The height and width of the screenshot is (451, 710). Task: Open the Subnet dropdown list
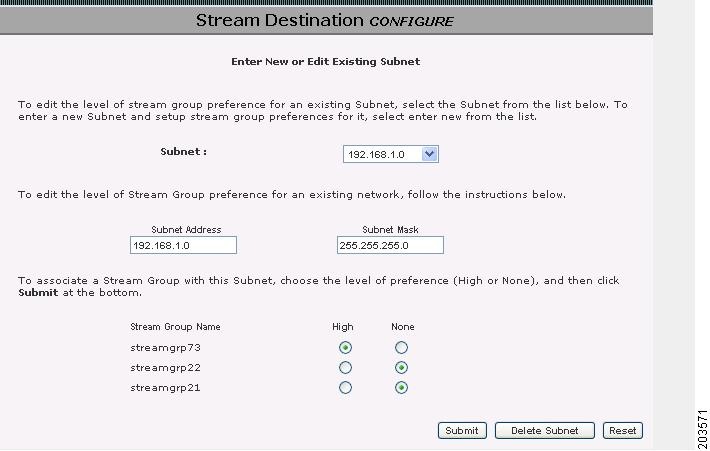390,154
